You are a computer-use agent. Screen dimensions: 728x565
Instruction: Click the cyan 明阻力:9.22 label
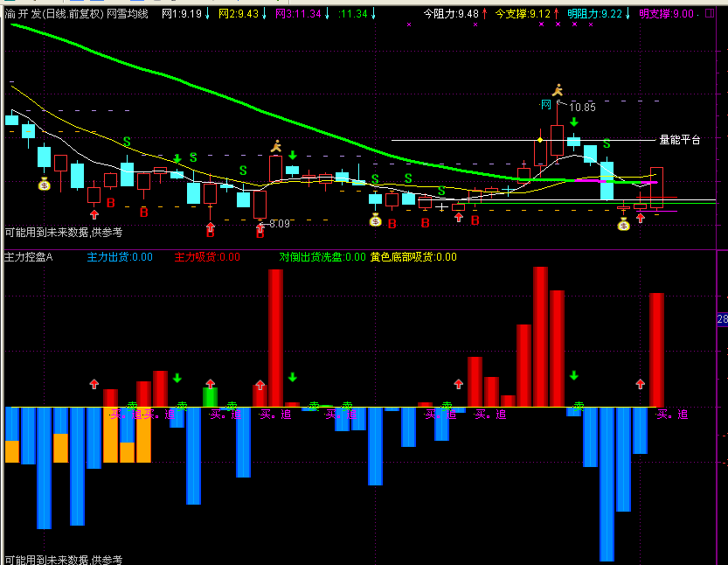click(595, 14)
